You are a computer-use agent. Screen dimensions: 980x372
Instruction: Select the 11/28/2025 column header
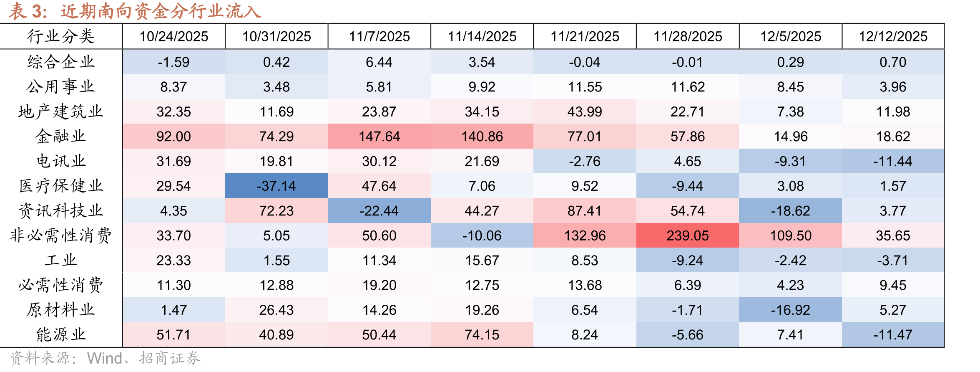click(x=688, y=36)
